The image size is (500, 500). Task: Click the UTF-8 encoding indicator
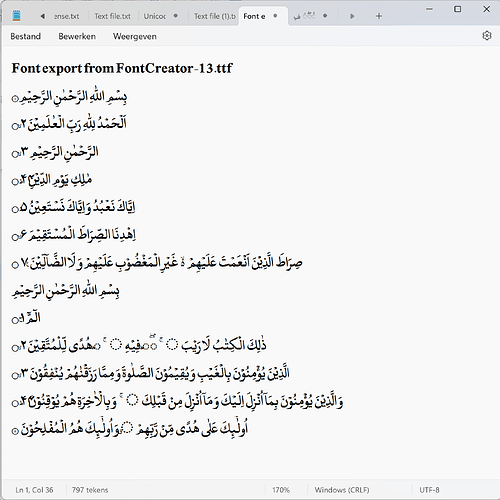pyautogui.click(x=429, y=490)
